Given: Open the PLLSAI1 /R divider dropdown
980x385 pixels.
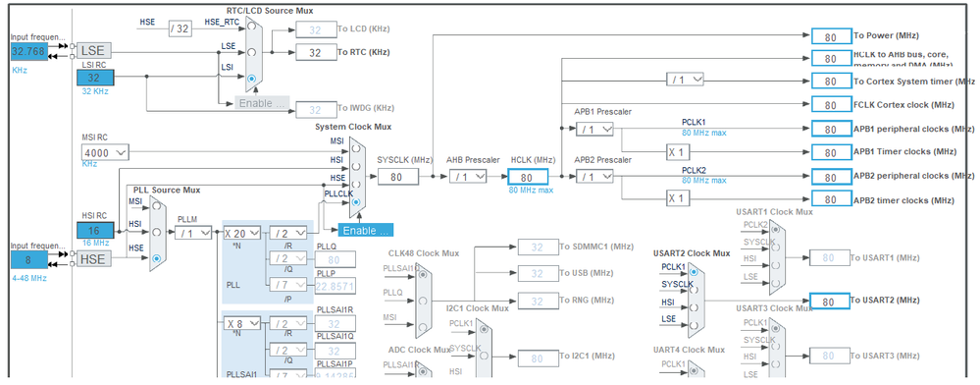Looking at the screenshot, I should point(288,324).
